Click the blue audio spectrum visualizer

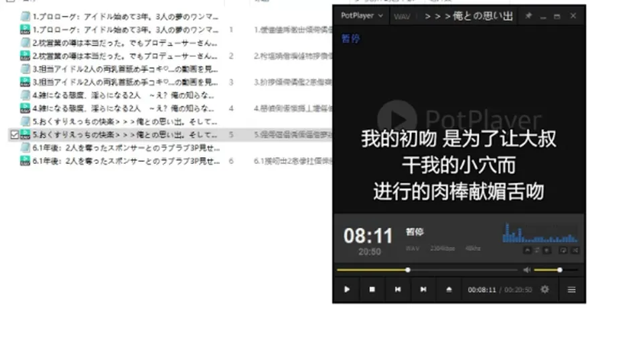pyautogui.click(x=540, y=233)
